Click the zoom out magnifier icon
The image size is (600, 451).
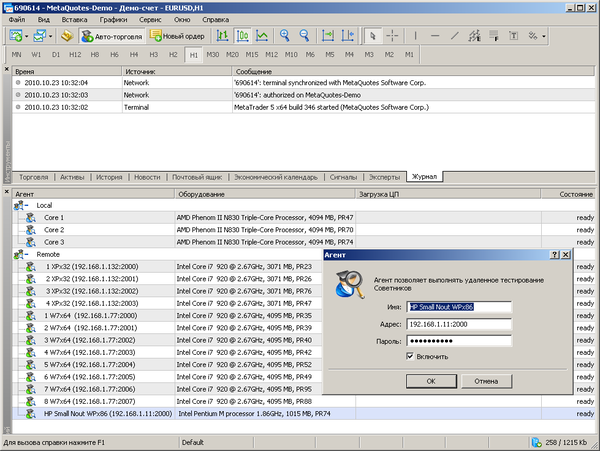[304, 36]
